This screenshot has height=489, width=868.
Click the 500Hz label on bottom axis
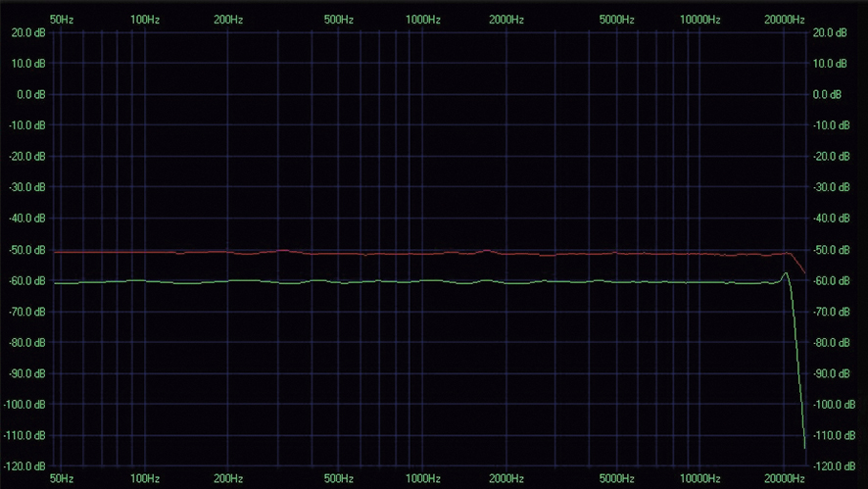(x=339, y=478)
